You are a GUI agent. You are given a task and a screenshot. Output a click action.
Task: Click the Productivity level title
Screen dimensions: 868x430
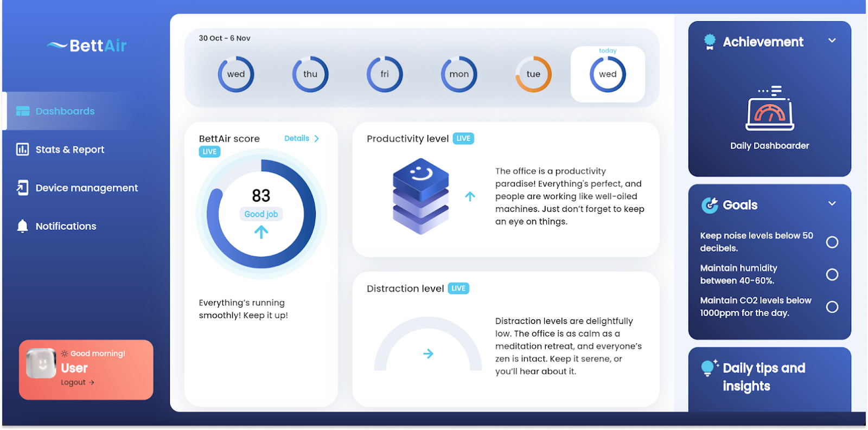point(407,139)
